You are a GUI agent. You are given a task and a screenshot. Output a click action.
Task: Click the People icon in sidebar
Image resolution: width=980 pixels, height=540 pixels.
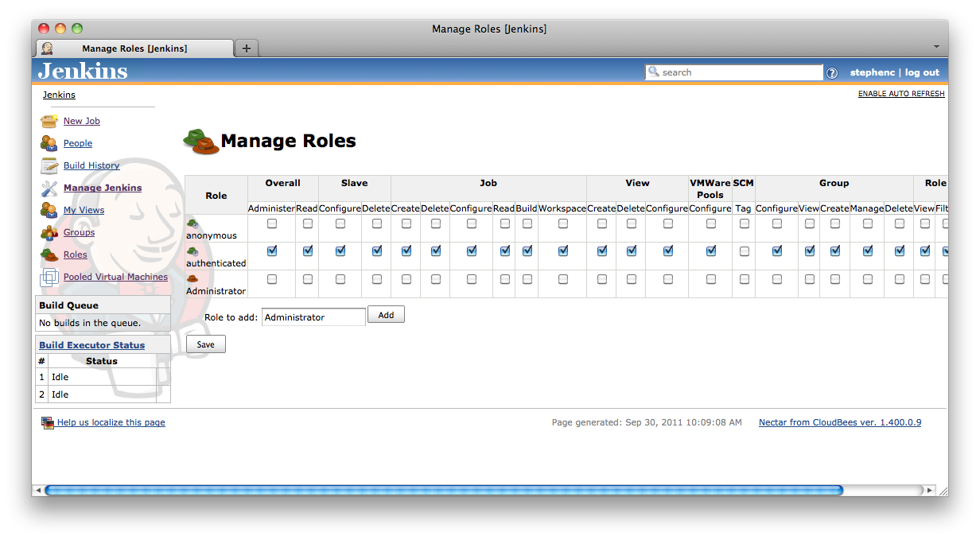(49, 143)
